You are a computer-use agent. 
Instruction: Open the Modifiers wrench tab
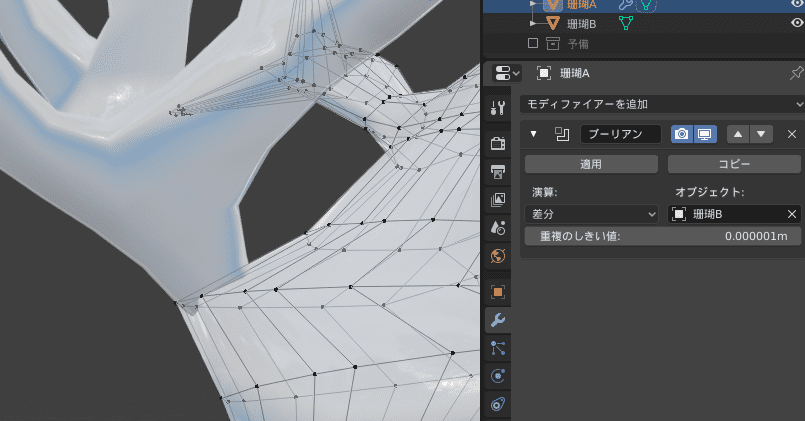497,320
